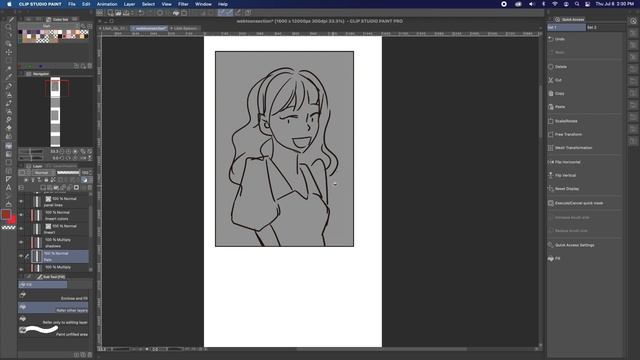Click the Undo icon in command bar
640x360 pixels.
[141, 13]
